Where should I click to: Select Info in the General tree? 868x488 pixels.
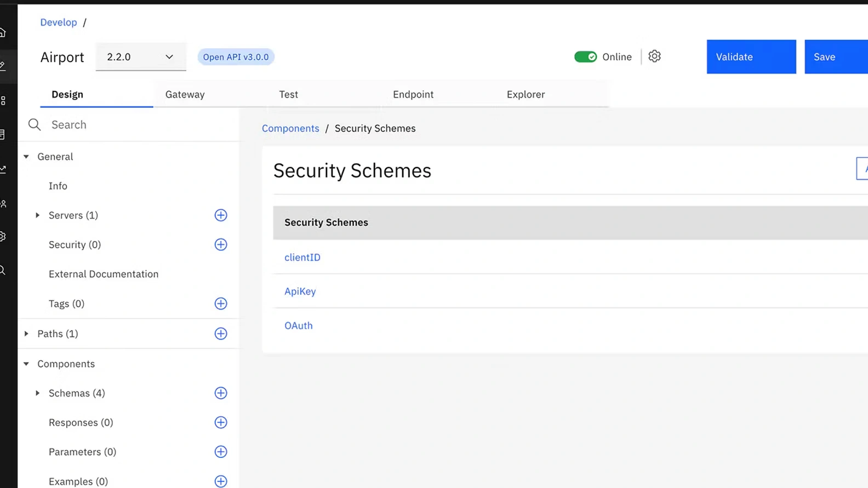58,186
